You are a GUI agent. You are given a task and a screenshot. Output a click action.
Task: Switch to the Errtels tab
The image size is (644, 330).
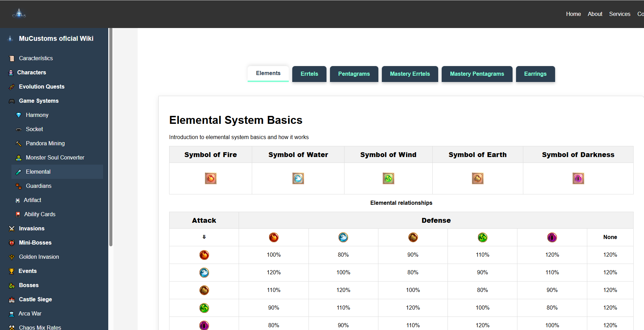pos(309,74)
